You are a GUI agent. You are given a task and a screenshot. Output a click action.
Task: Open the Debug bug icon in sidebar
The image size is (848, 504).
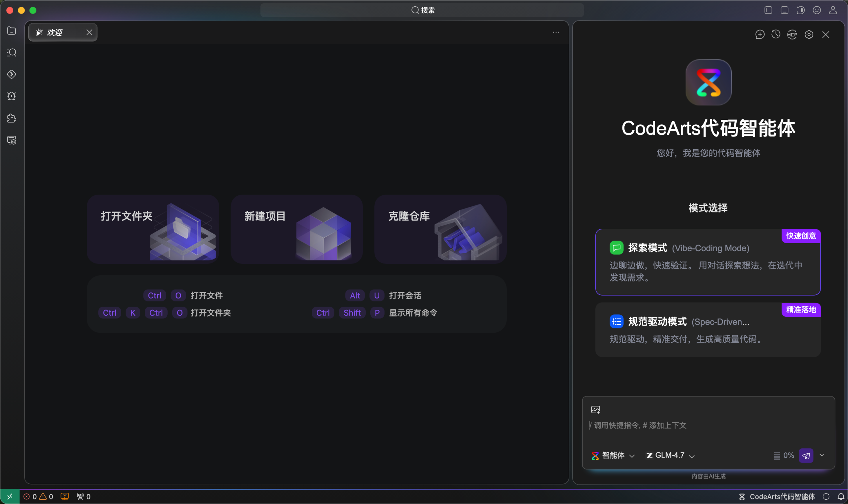[12, 96]
